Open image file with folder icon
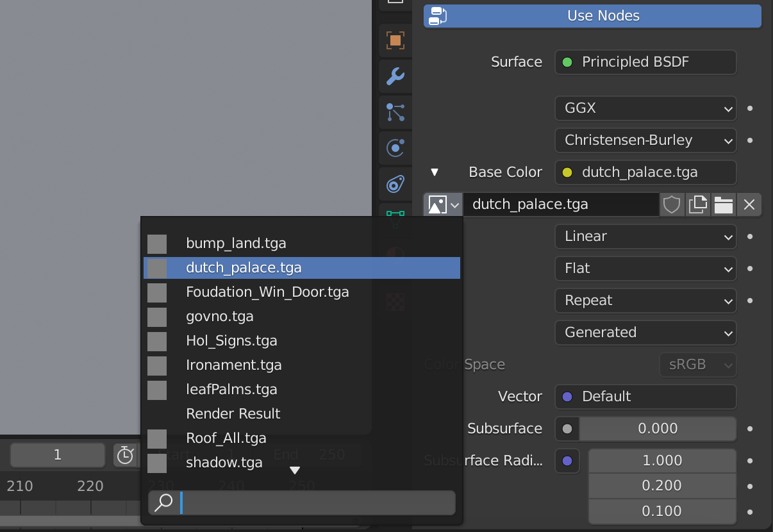Screen dimensions: 773x532 [x=724, y=205]
